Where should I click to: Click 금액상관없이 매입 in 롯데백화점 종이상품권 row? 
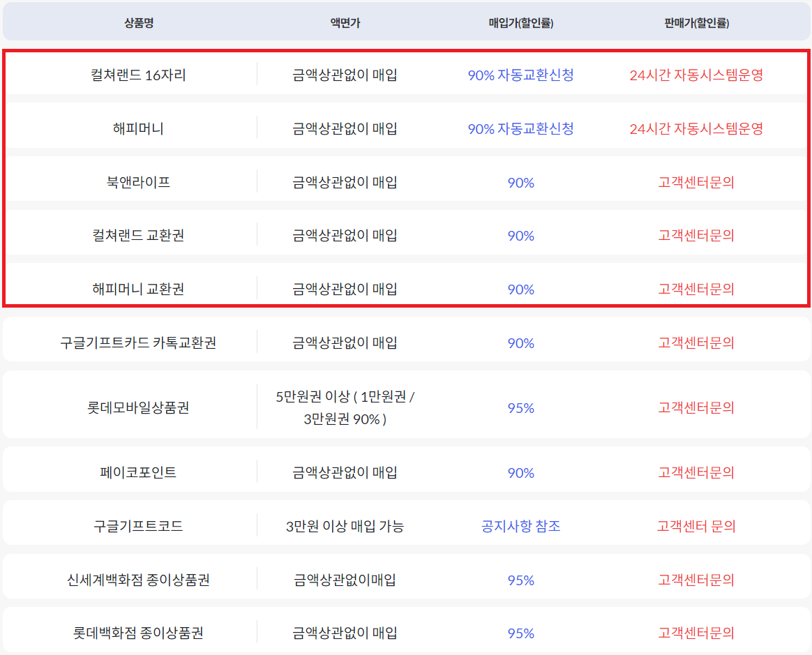345,633
